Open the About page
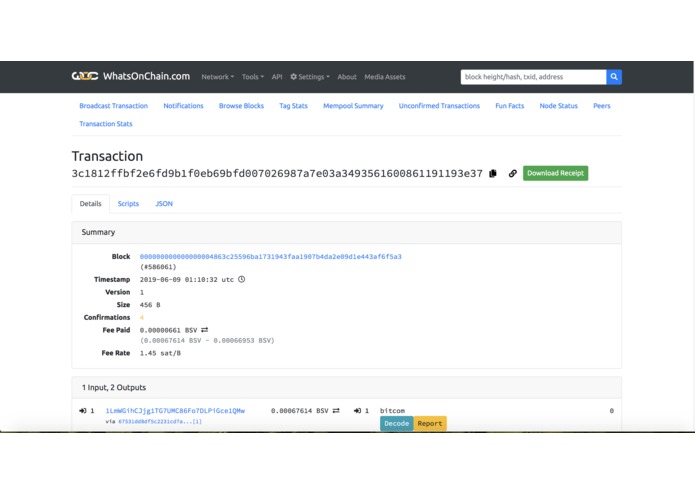 347,77
